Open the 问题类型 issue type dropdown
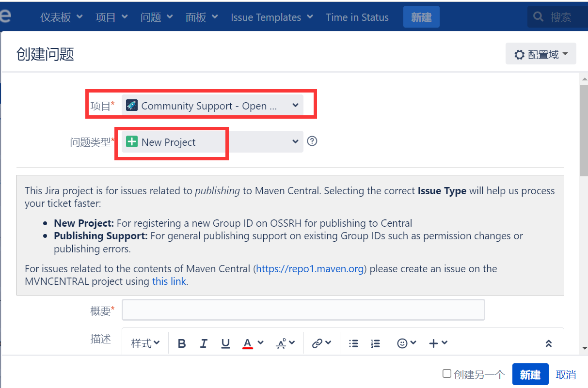This screenshot has width=588, height=388. (212, 141)
